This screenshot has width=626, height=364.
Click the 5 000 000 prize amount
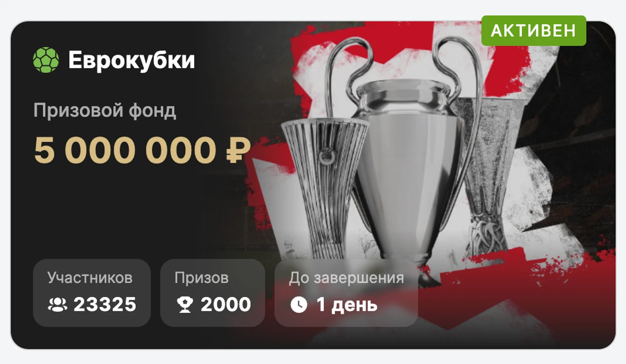[125, 150]
